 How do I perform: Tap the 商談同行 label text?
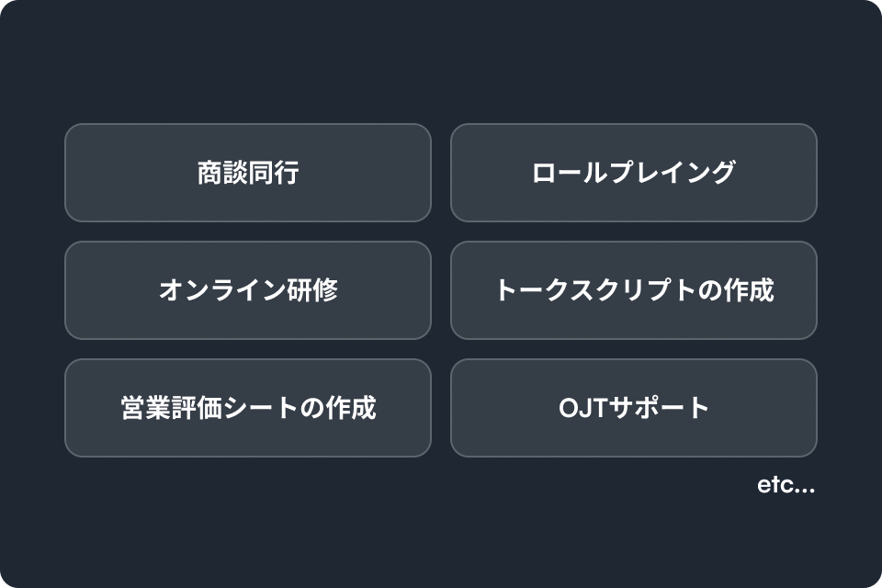(x=248, y=173)
